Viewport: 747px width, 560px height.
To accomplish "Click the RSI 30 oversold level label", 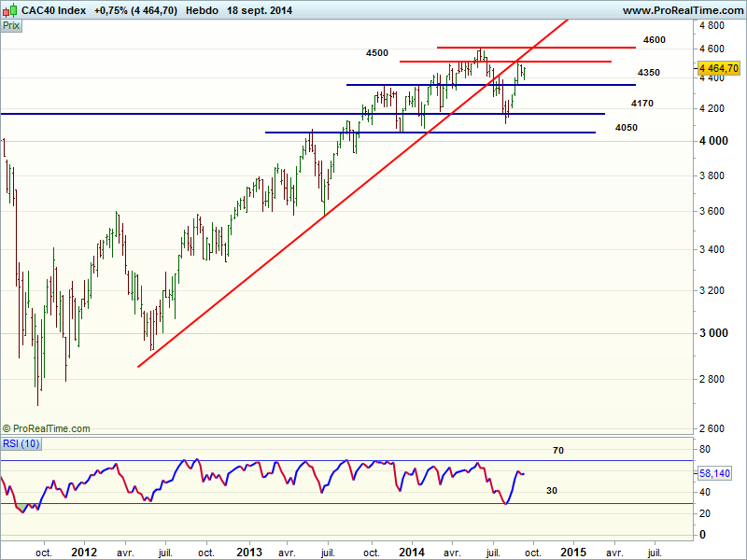I will (x=551, y=489).
